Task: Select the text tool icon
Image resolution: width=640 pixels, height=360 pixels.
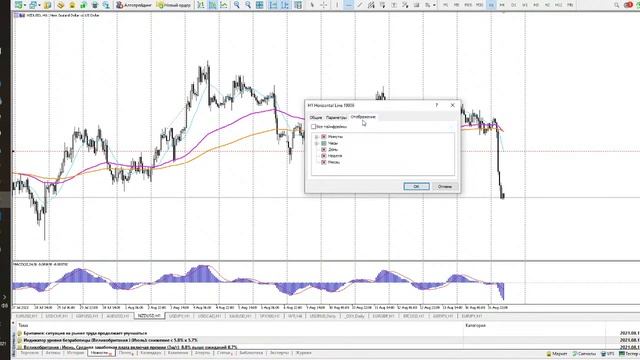Action: point(394,5)
